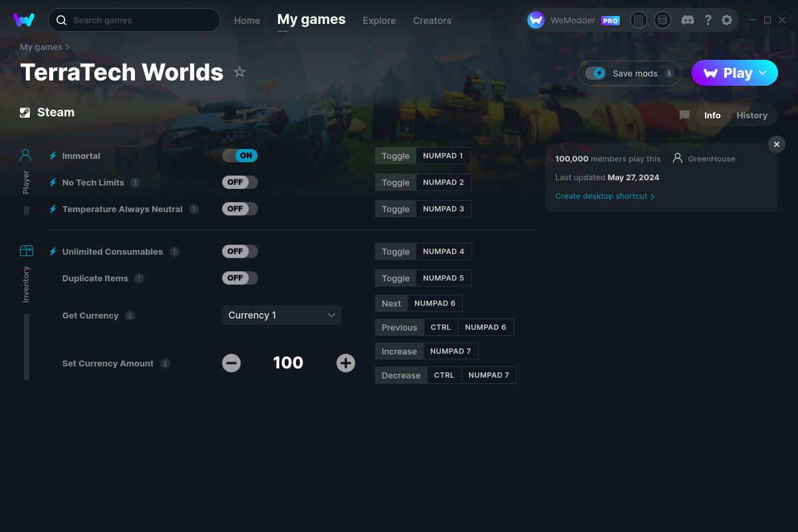Turn off the Immortal cheat
This screenshot has width=798, height=532.
coord(239,155)
